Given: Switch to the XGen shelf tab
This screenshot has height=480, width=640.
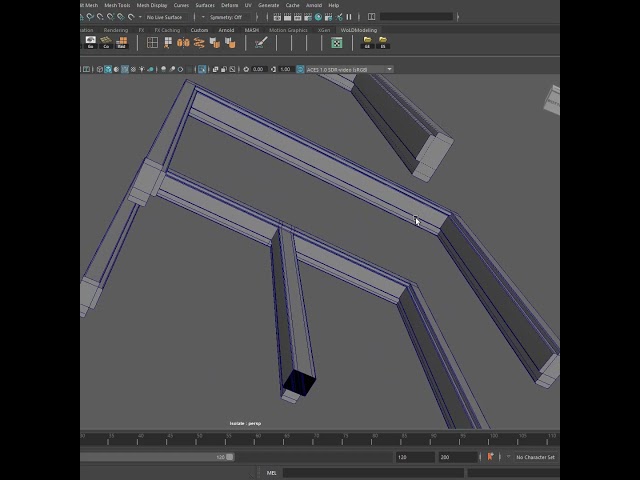Looking at the screenshot, I should pos(324,30).
